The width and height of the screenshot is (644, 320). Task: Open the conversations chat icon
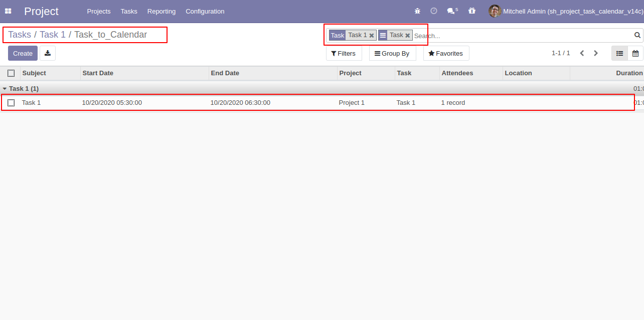point(452,11)
